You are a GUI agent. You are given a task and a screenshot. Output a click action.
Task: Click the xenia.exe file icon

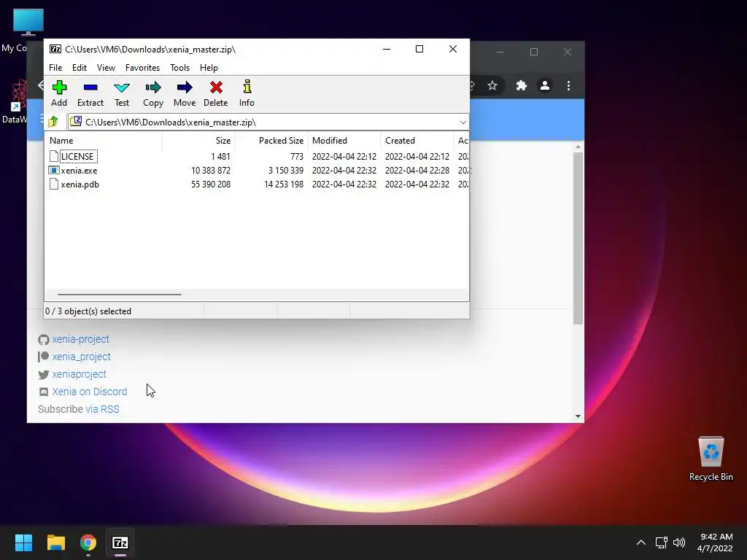(54, 170)
